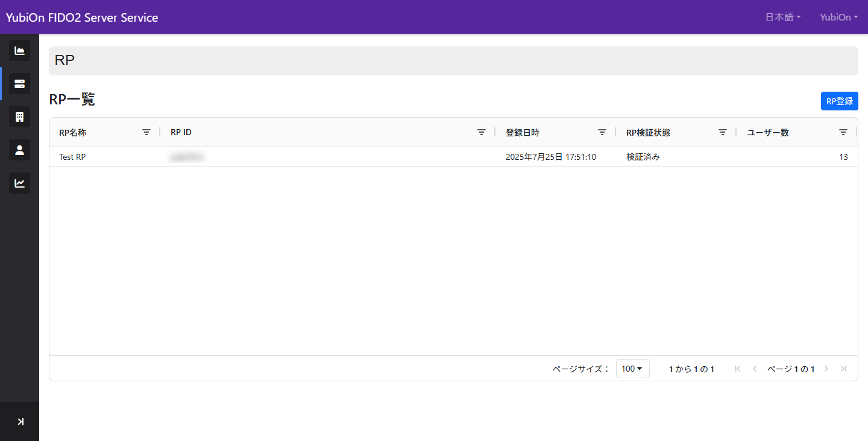Open the line-chart statistics sidebar icon

tap(19, 183)
